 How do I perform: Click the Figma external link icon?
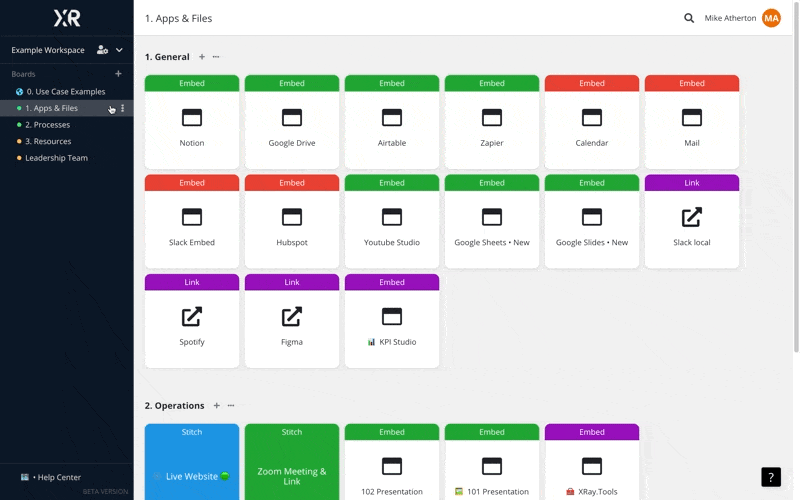click(292, 316)
